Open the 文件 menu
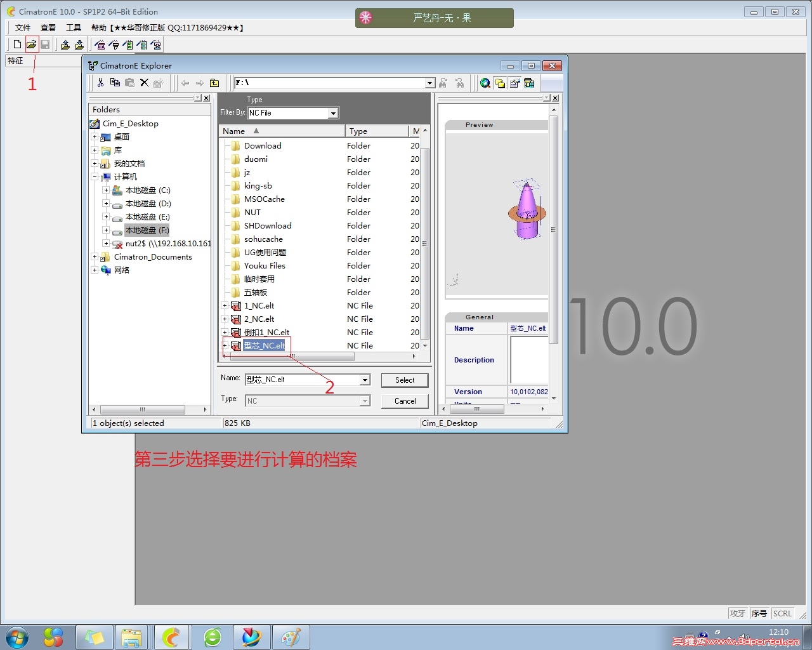Viewport: 812px width, 650px height. pos(23,27)
